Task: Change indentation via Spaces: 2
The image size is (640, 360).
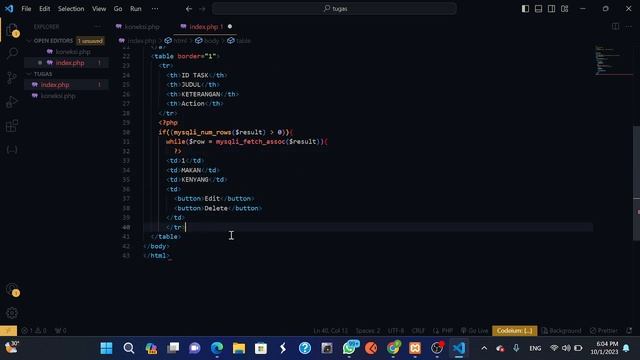Action: click(x=368, y=331)
